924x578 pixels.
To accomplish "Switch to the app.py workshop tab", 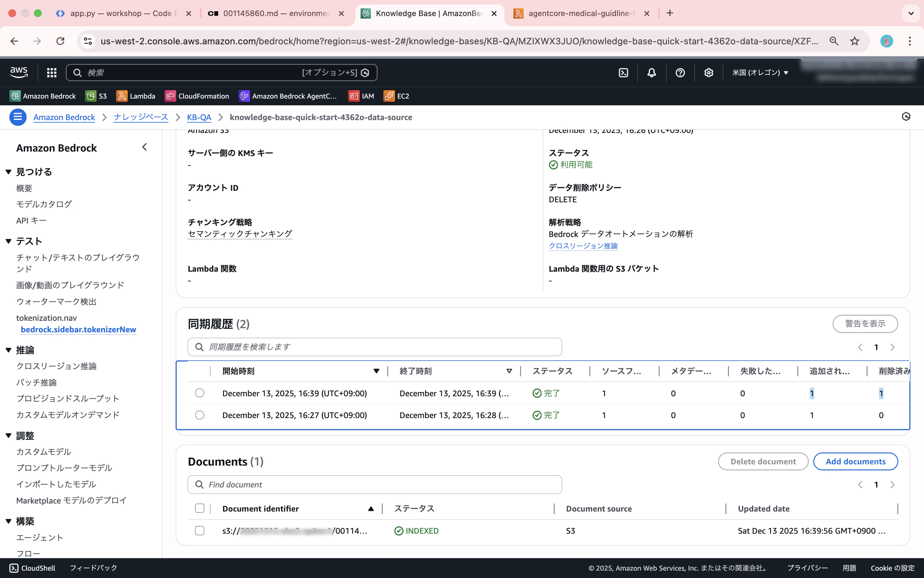I will click(123, 13).
